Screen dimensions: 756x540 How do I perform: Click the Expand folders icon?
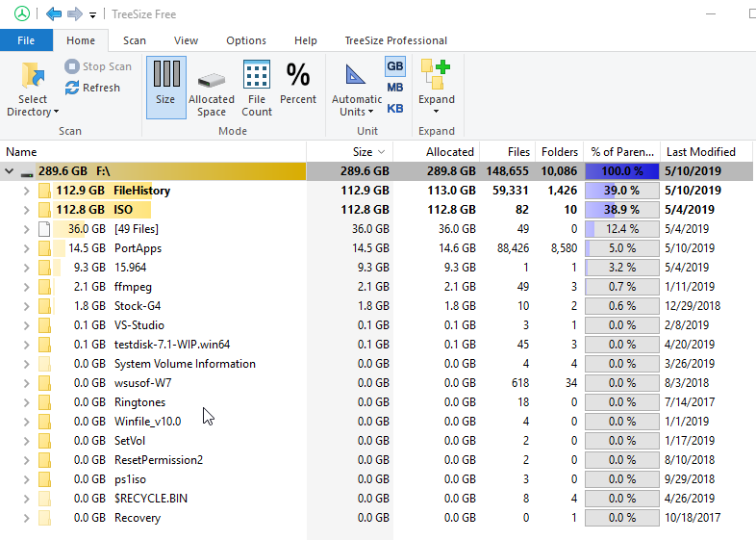point(436,74)
